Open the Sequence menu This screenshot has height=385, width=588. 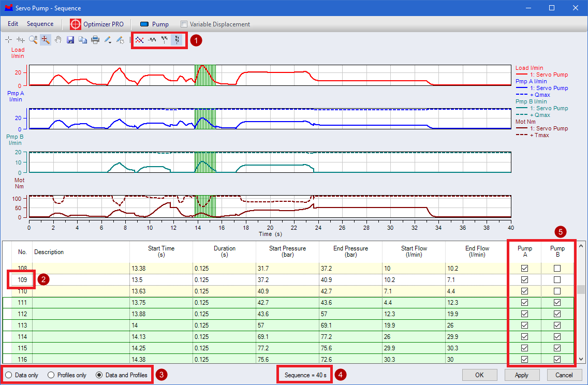(x=40, y=24)
